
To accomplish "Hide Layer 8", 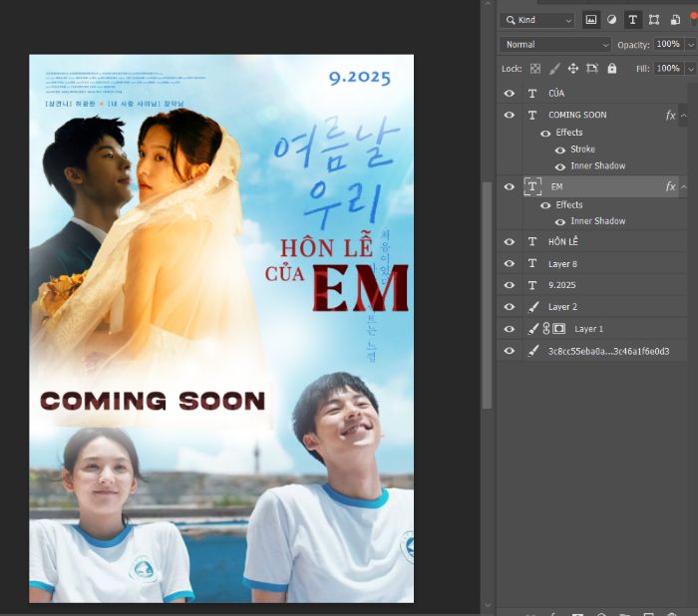I will tap(510, 263).
